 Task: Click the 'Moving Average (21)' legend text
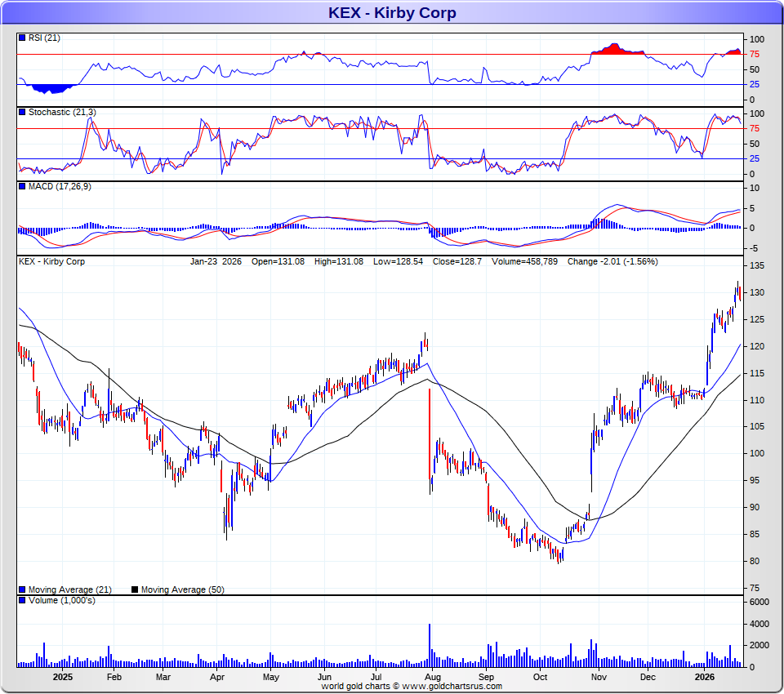(x=70, y=590)
